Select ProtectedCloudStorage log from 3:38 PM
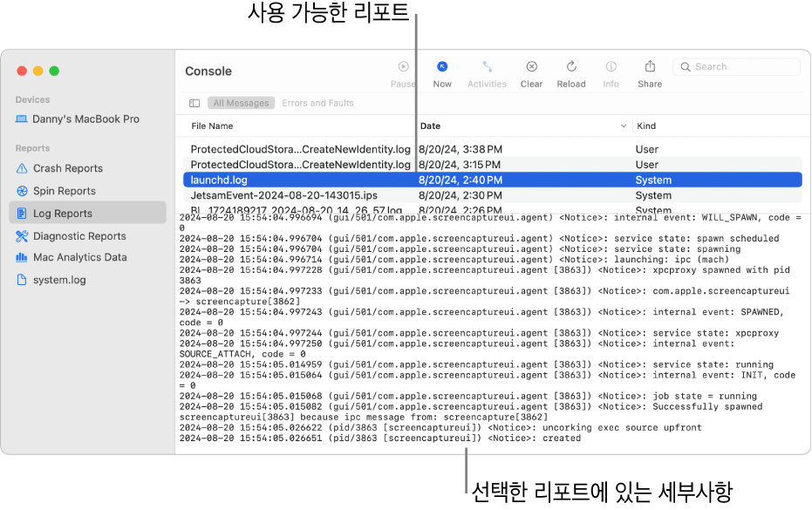Screen dimensions: 812x510 (493, 149)
